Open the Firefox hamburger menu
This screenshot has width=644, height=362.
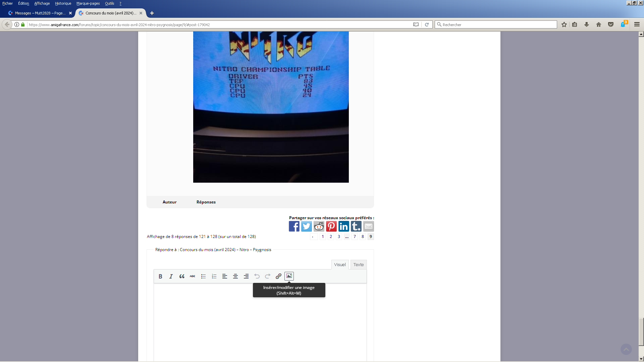point(637,24)
